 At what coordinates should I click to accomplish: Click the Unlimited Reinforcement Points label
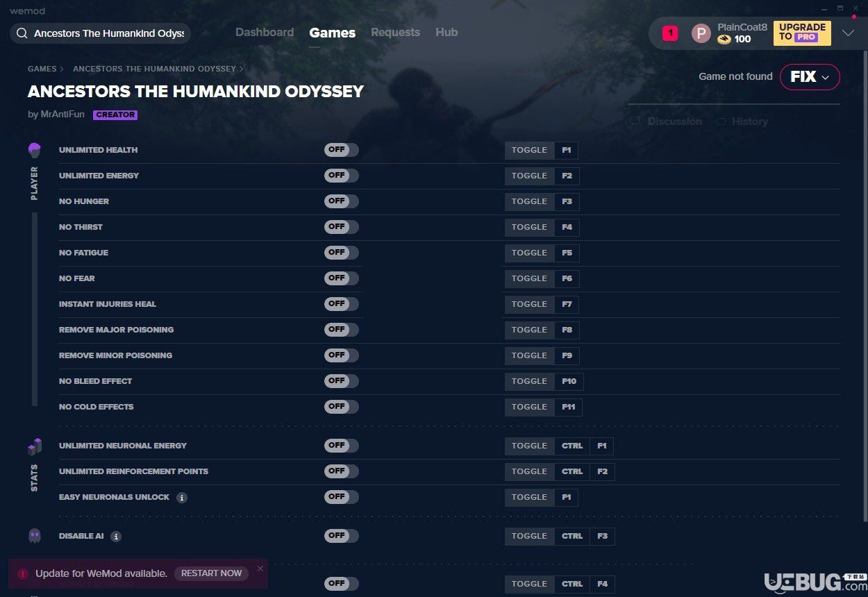133,471
